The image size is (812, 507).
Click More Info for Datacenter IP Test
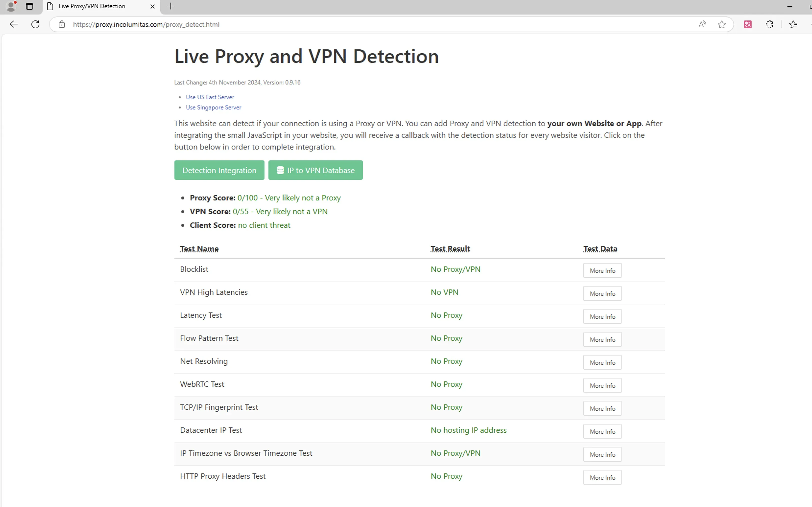602,431
